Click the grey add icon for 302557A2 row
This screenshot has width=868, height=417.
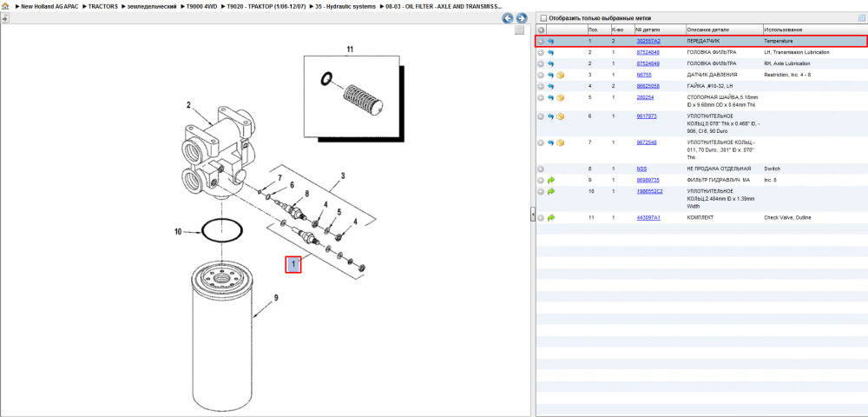(x=541, y=41)
